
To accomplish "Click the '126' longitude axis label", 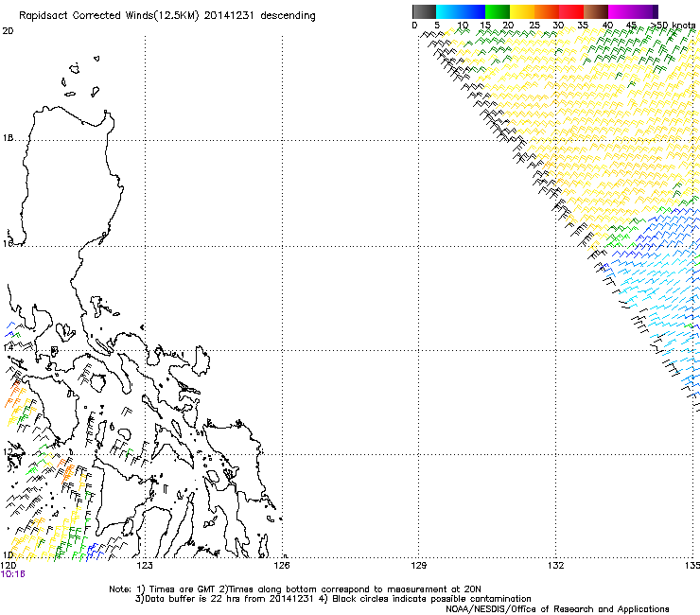I will (x=282, y=566).
